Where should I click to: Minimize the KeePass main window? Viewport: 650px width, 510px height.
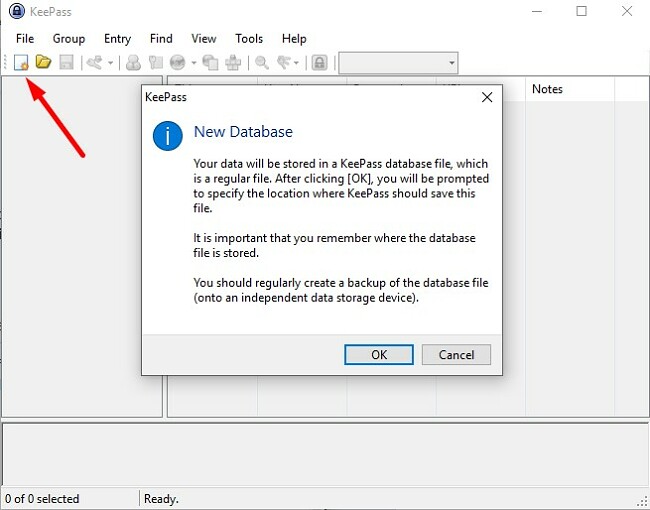(537, 11)
